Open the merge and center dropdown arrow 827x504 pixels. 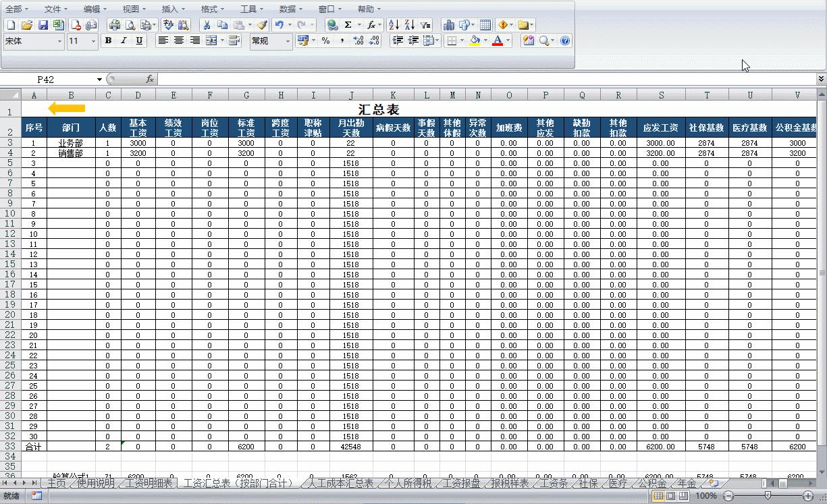tap(222, 40)
